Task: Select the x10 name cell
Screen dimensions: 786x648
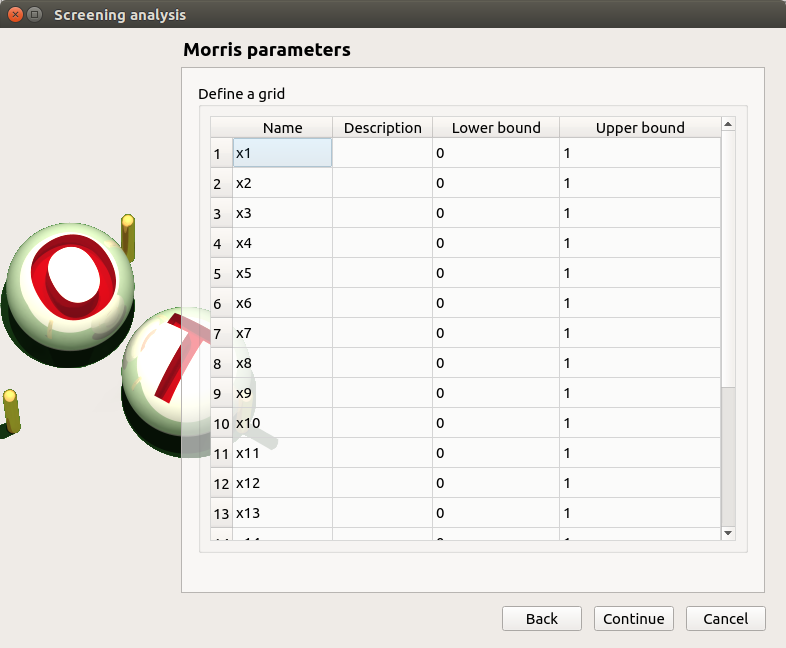Action: (282, 423)
